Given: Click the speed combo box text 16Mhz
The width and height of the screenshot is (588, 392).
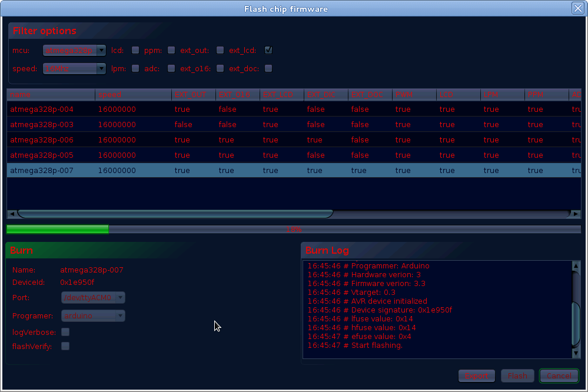Looking at the screenshot, I should pyautogui.click(x=57, y=69).
